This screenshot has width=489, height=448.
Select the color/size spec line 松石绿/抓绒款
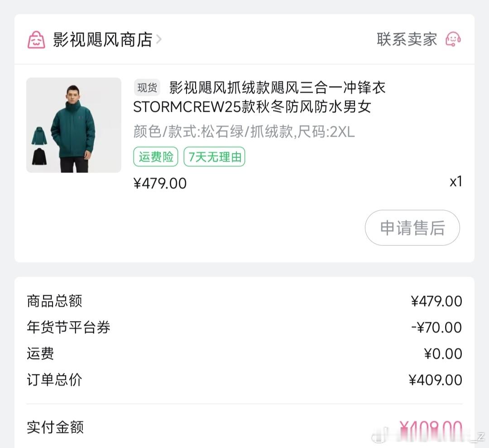tap(244, 132)
